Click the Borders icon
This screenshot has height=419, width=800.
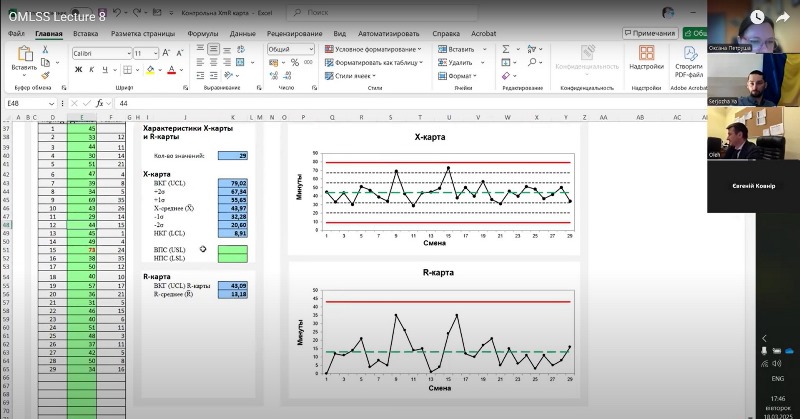coord(128,69)
